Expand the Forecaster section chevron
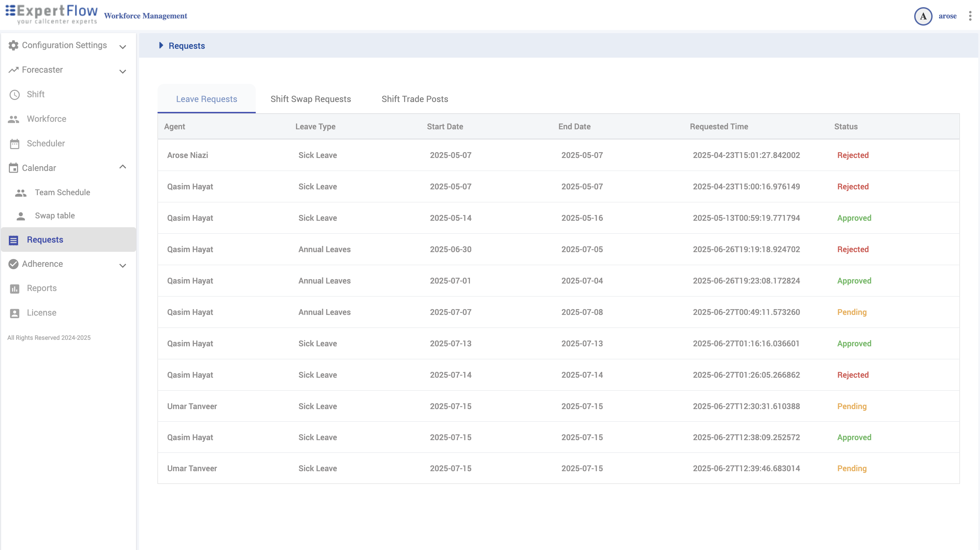The width and height of the screenshot is (980, 550). pyautogui.click(x=122, y=71)
